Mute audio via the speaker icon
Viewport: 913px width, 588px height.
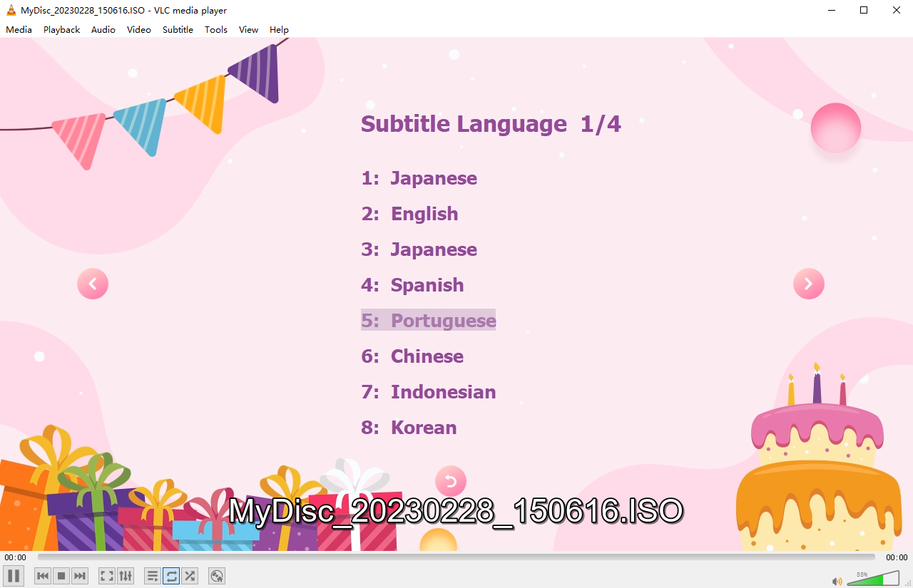coord(837,581)
